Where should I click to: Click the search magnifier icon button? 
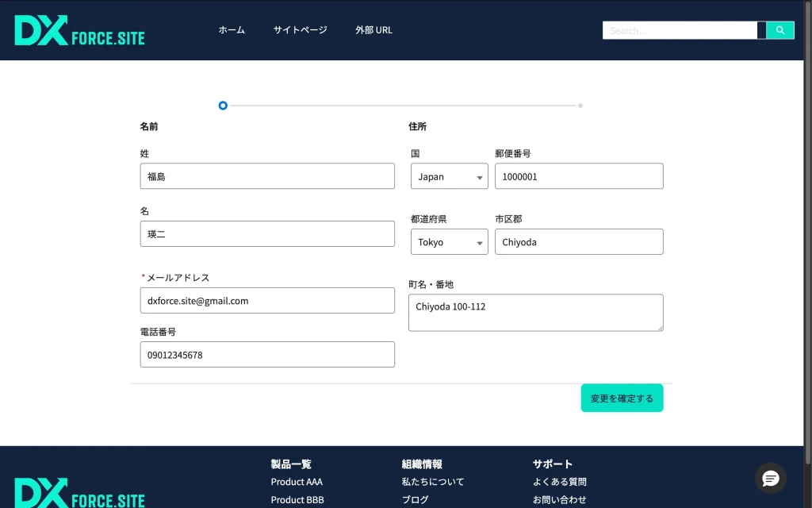(779, 30)
